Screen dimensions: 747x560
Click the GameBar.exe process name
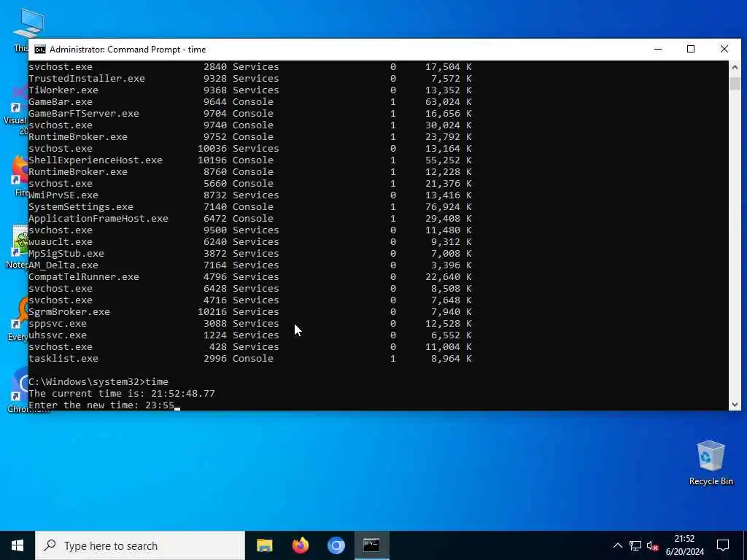61,102
